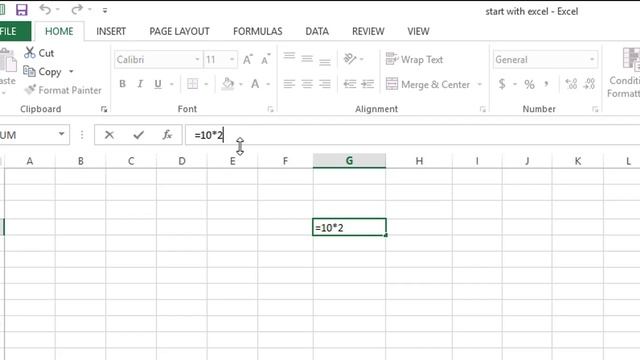Open the FILE tab
Image resolution: width=640 pixels, height=360 pixels.
(x=9, y=31)
